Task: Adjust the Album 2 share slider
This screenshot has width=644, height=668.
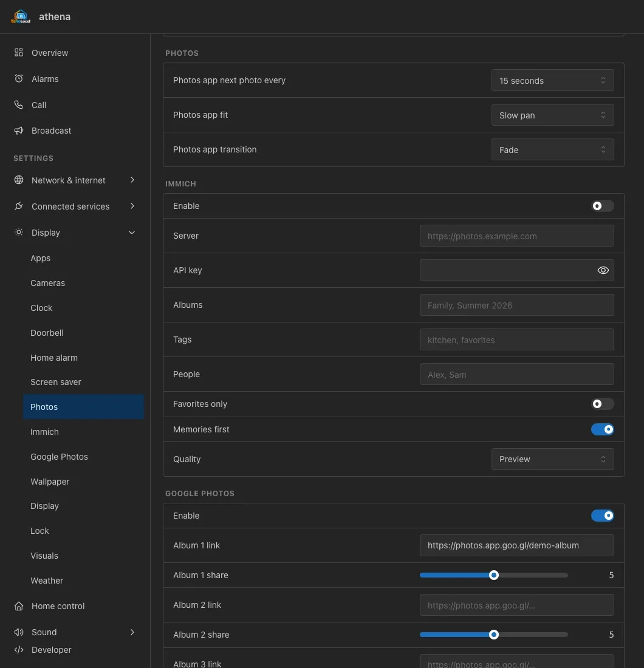Action: [493, 635]
